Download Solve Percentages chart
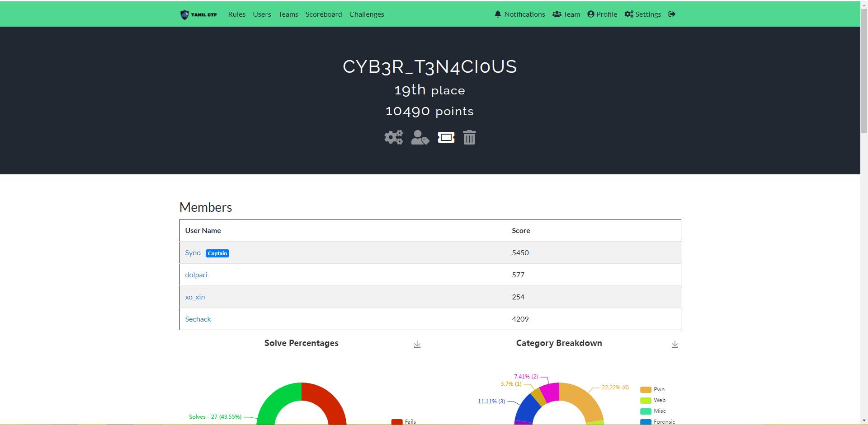The width and height of the screenshot is (868, 425). coord(417,345)
